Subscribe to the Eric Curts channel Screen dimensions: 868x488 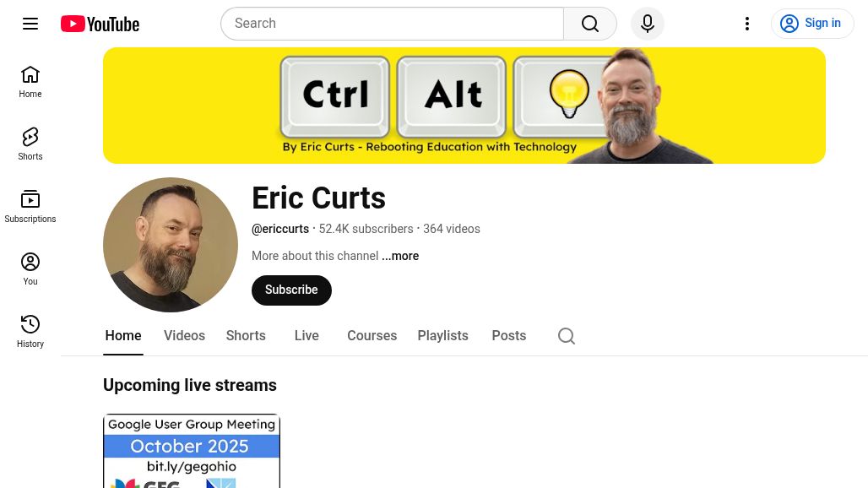[x=291, y=290]
